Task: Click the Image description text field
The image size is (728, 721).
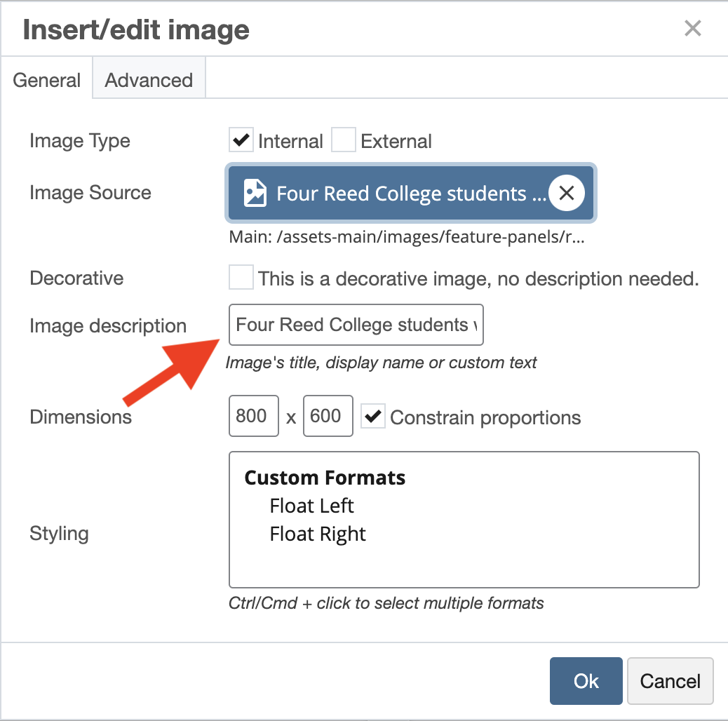Action: point(356,325)
